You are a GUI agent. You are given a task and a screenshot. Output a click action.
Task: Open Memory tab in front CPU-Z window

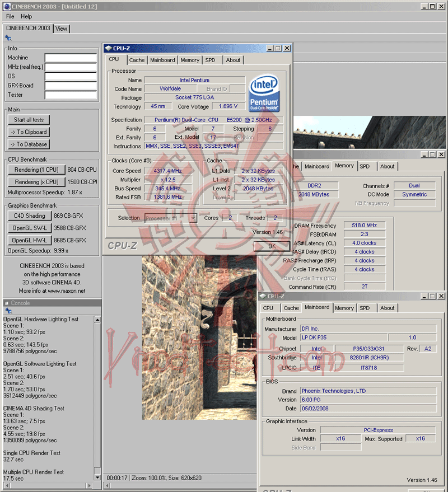point(190,60)
